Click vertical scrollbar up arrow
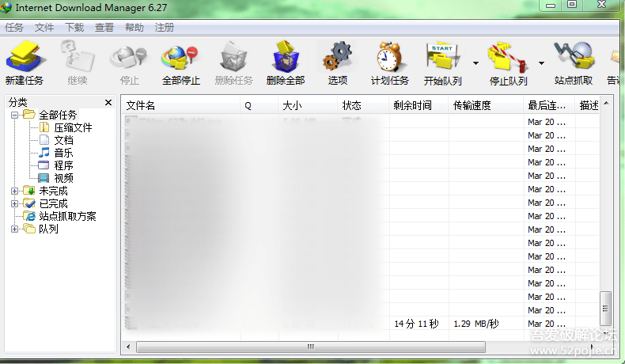Viewport: 625px width, 364px height. tap(606, 103)
